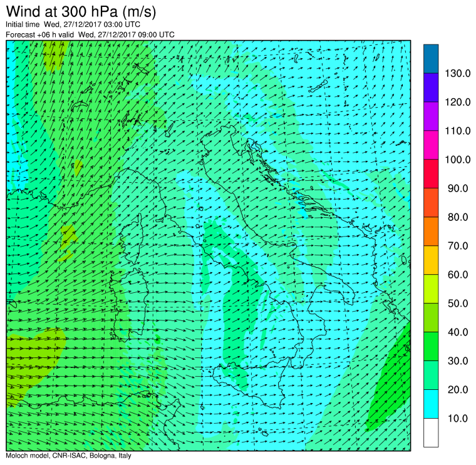Click the 40.0 colorbar label
This screenshot has width=476, height=465.
(x=458, y=332)
